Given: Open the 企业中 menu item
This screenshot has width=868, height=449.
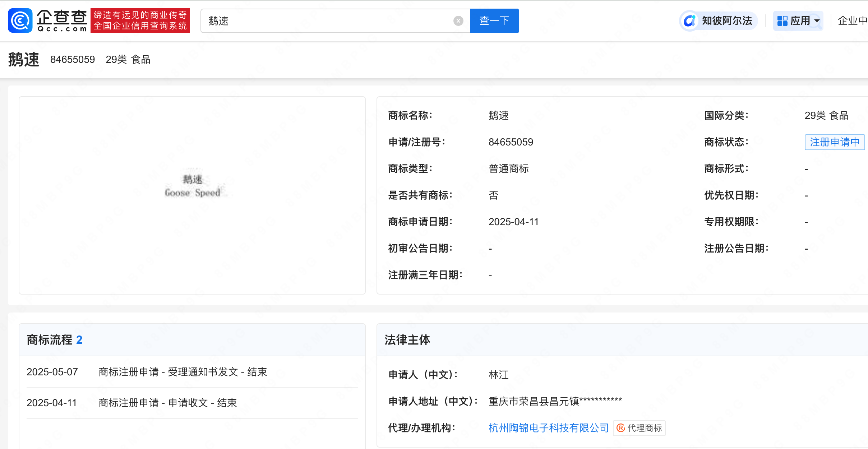Looking at the screenshot, I should [852, 21].
